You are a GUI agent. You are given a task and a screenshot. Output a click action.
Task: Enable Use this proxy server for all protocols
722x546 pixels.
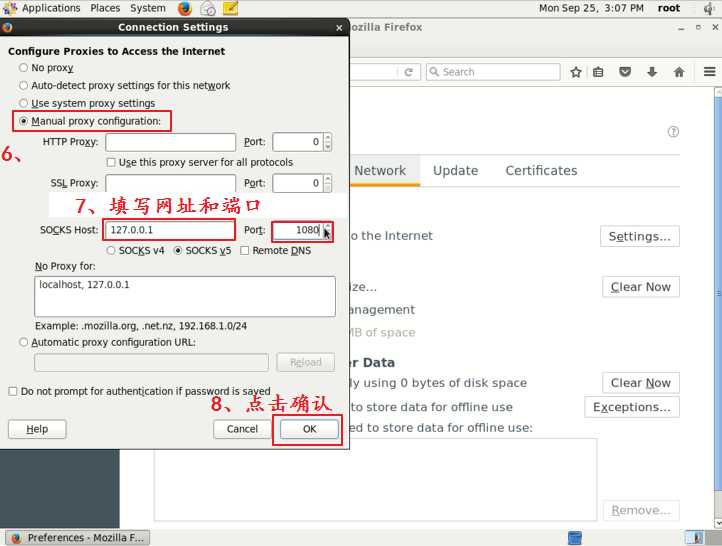pyautogui.click(x=111, y=162)
